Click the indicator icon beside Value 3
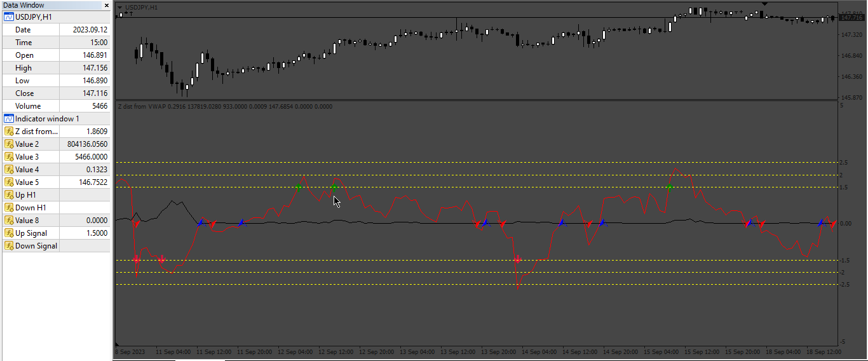Screen dimensions: 868x361 click(9, 157)
